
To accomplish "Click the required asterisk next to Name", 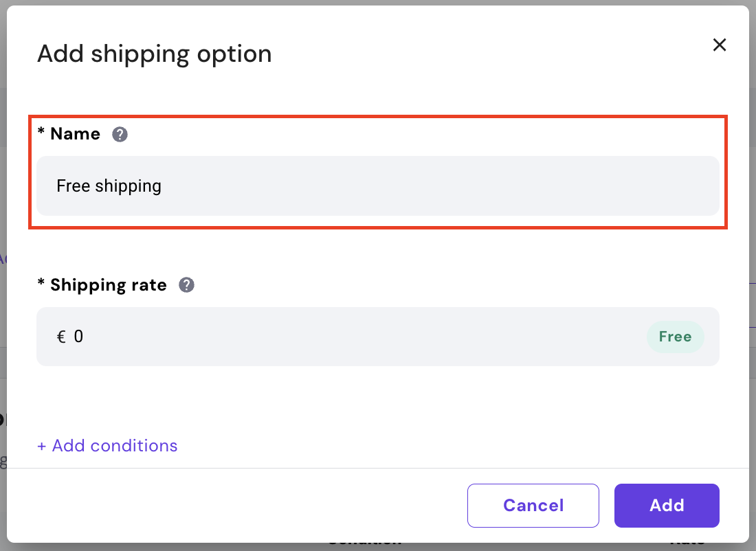I will [x=41, y=134].
